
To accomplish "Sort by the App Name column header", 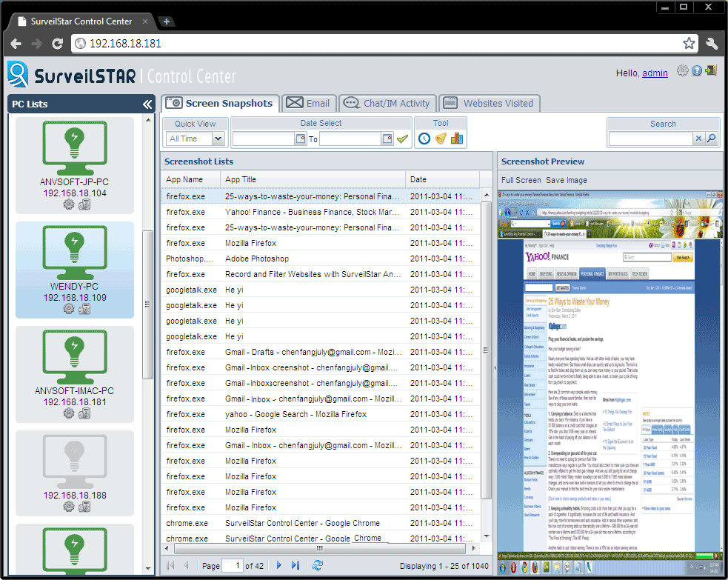I will (191, 179).
